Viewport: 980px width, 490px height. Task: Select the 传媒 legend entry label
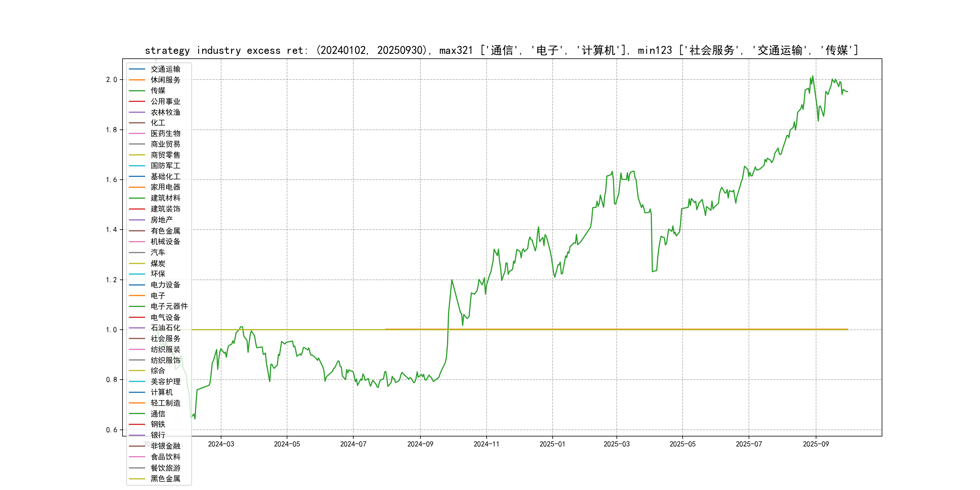pyautogui.click(x=158, y=90)
